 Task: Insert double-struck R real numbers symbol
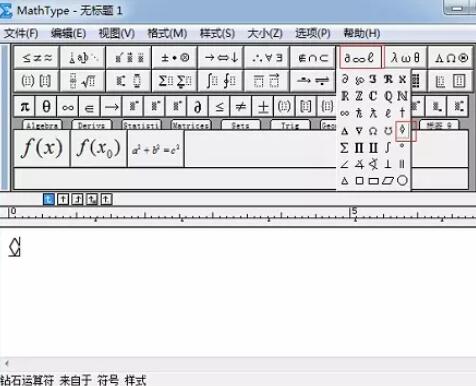(345, 96)
